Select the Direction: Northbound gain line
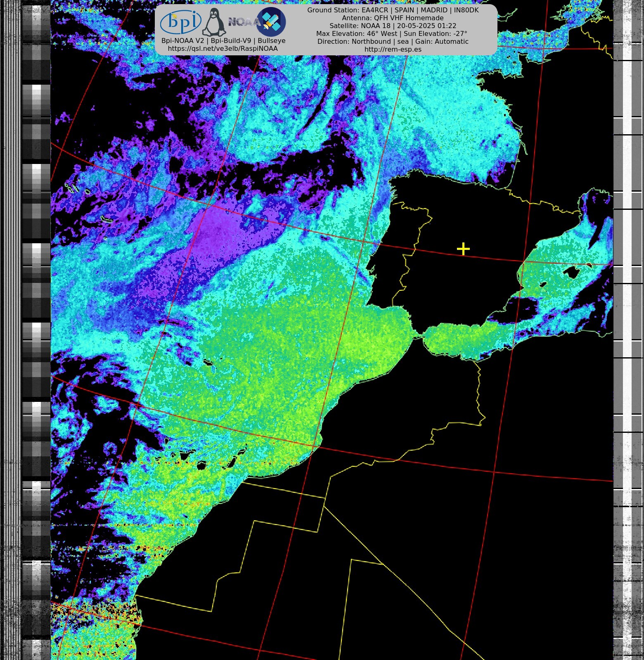Viewport: 644px width, 660px height. (393, 41)
